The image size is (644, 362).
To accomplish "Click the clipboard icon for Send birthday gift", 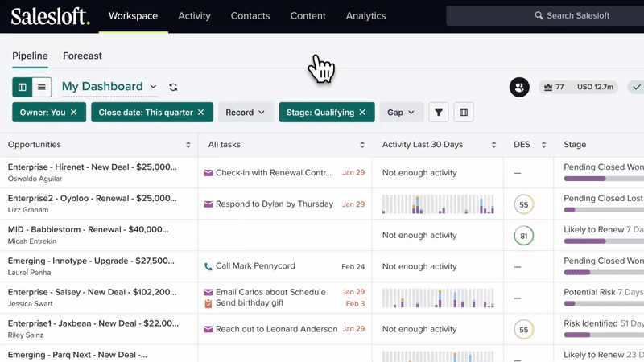I will pyautogui.click(x=208, y=303).
